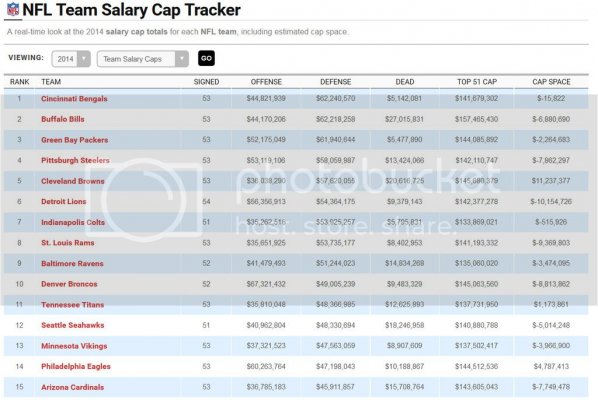Viewport: 598px width, 400px height.
Task: Sort by the DEFENSE column header
Action: coord(336,82)
